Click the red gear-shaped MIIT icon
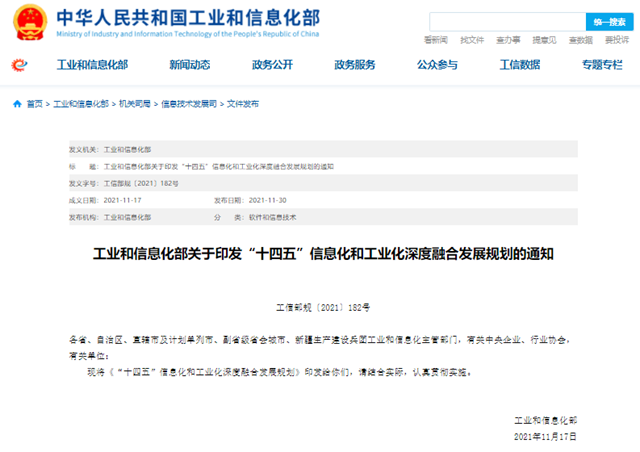 click(19, 65)
